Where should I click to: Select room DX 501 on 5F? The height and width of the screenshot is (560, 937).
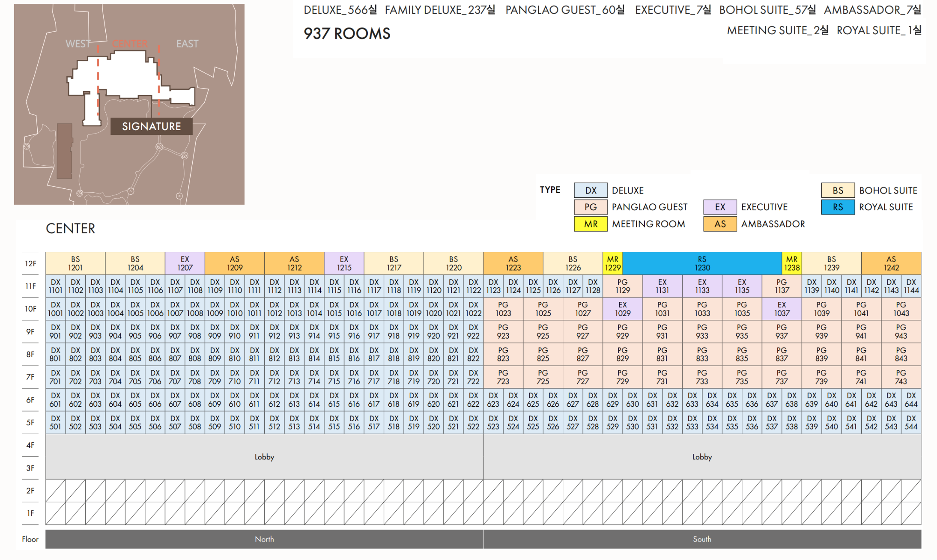click(55, 423)
